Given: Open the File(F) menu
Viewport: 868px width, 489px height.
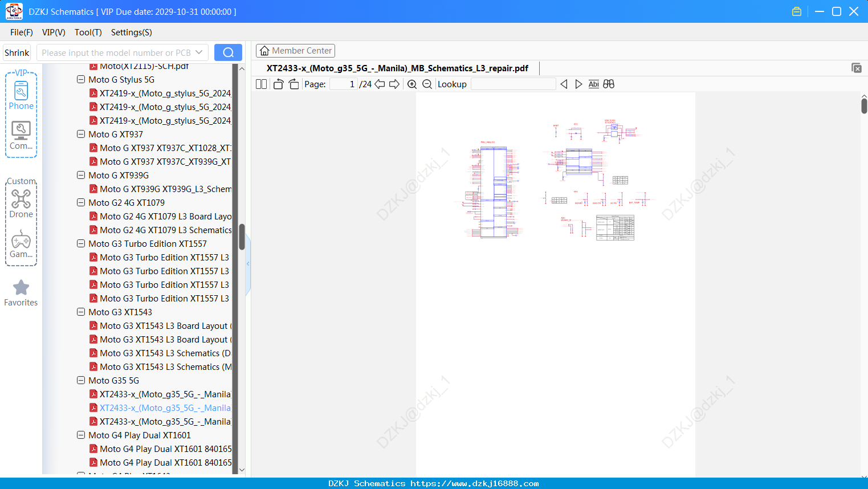Looking at the screenshot, I should (22, 32).
